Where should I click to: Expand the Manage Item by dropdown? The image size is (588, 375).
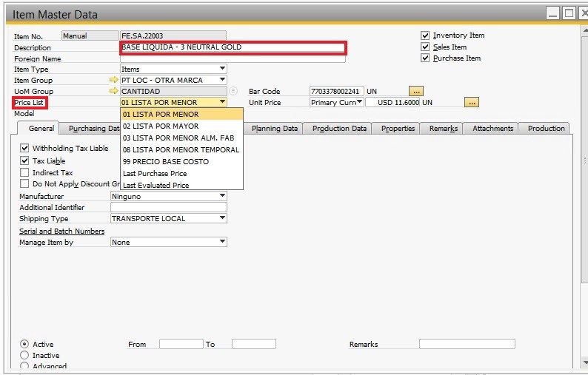point(222,242)
